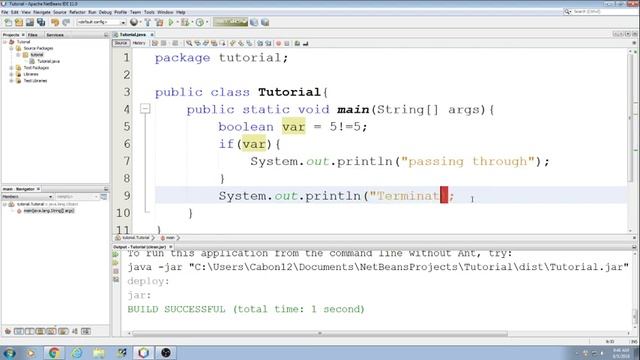The width and height of the screenshot is (640, 360).
Task: Toggle the last filter button in Navigator bottom bar
Action: 86,331
